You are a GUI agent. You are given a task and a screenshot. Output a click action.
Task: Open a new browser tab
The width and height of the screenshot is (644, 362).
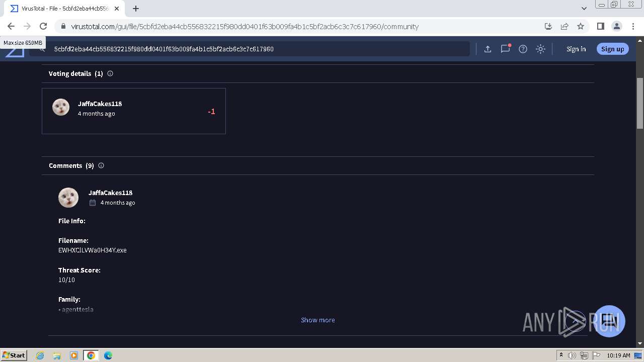[x=136, y=9]
